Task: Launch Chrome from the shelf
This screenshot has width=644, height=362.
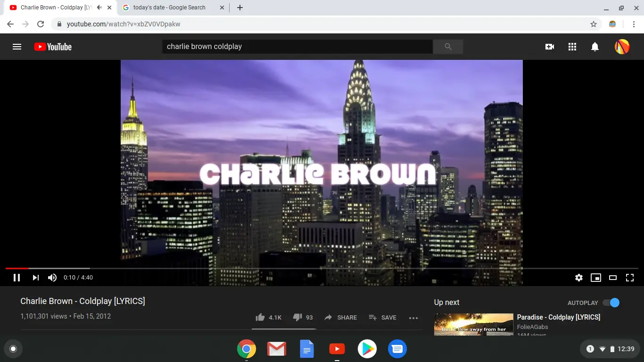Action: [x=247, y=349]
